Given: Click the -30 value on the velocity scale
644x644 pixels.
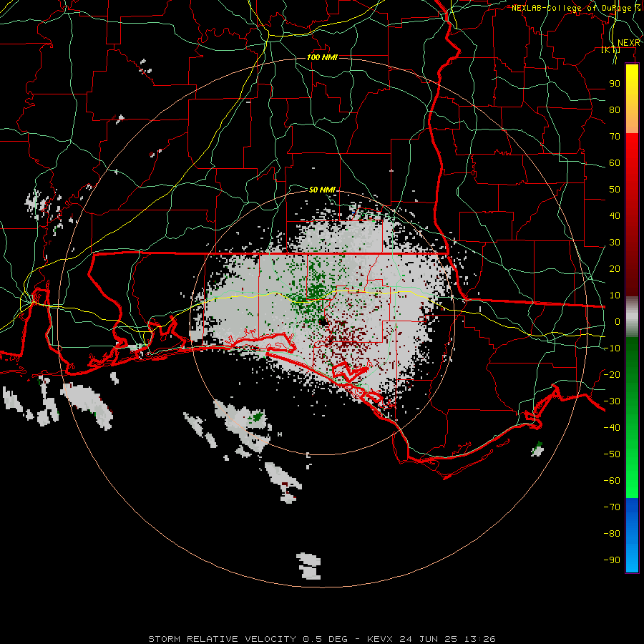Looking at the screenshot, I should 612,401.
